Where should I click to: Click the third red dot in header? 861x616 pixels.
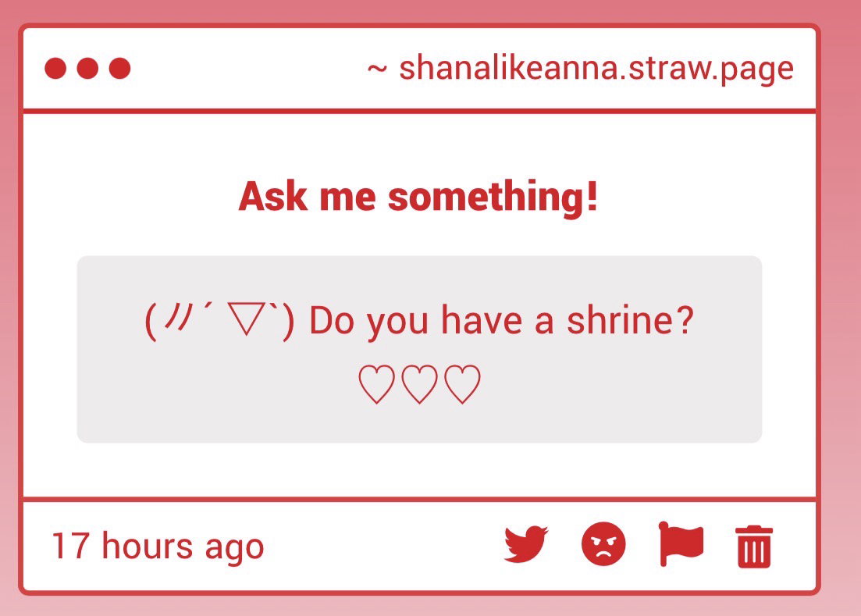[119, 69]
